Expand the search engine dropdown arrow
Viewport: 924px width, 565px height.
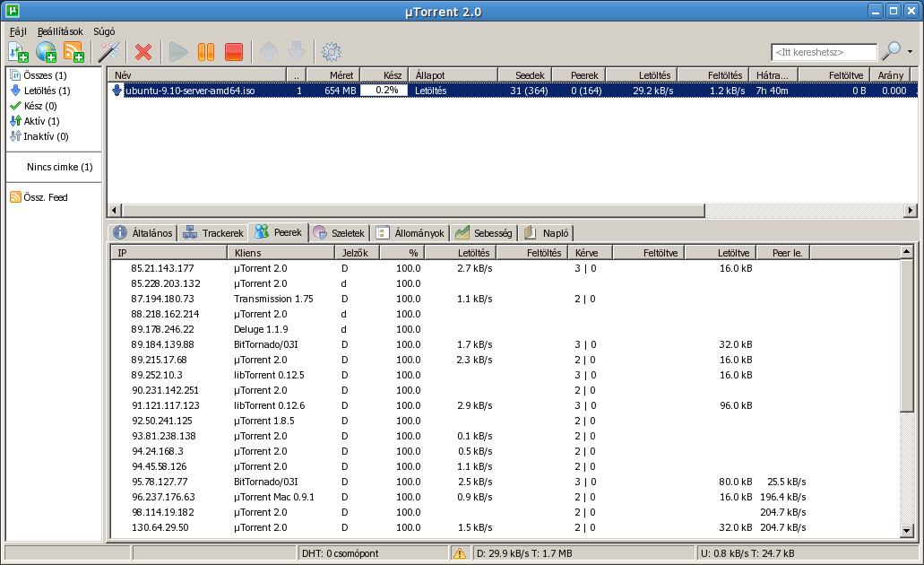point(910,52)
